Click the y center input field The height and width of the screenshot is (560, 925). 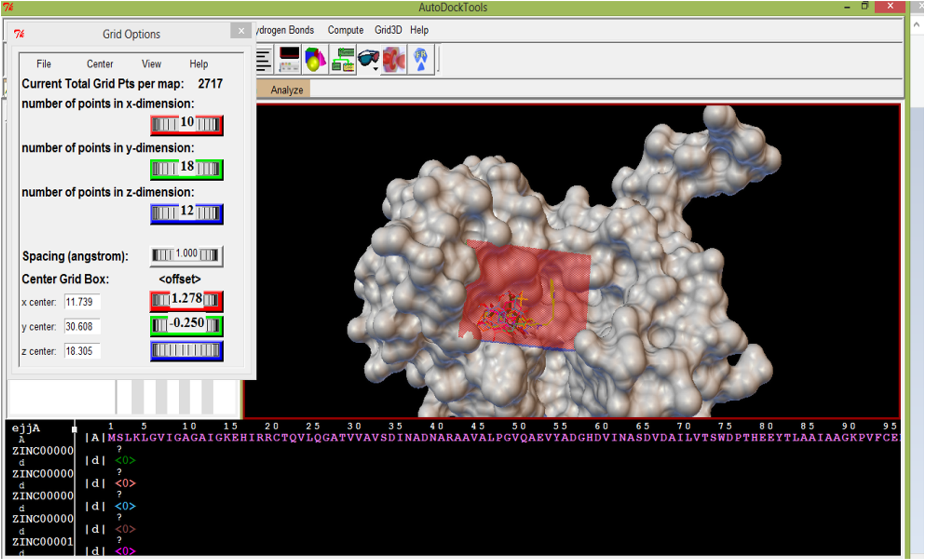pyautogui.click(x=82, y=327)
